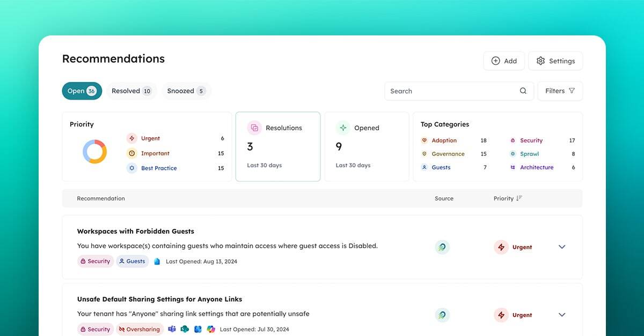Click the Add button
The image size is (644, 336).
click(503, 61)
